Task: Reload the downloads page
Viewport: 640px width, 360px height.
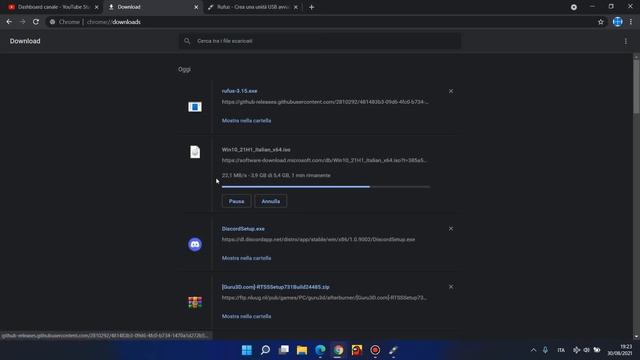Action: 36,22
